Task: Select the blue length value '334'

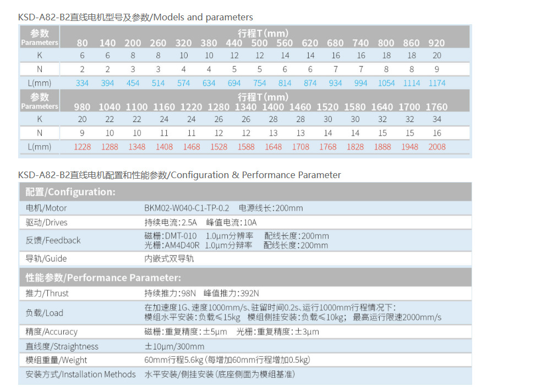Action: 82,83
